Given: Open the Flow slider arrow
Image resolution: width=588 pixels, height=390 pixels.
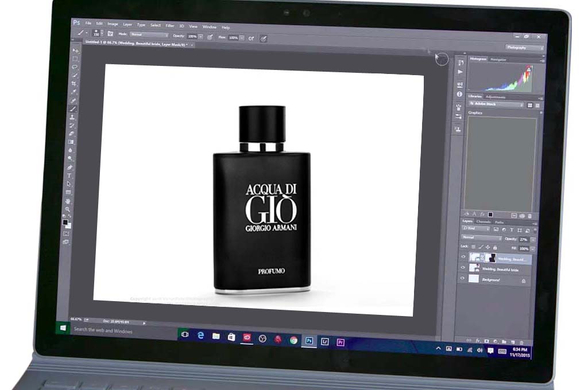Looking at the screenshot, I should pyautogui.click(x=242, y=38).
